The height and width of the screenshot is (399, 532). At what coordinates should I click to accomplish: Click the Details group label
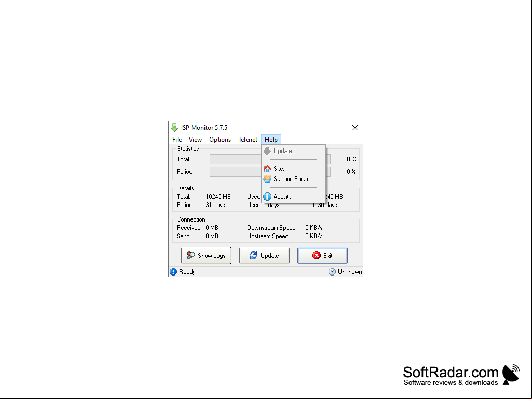[185, 188]
